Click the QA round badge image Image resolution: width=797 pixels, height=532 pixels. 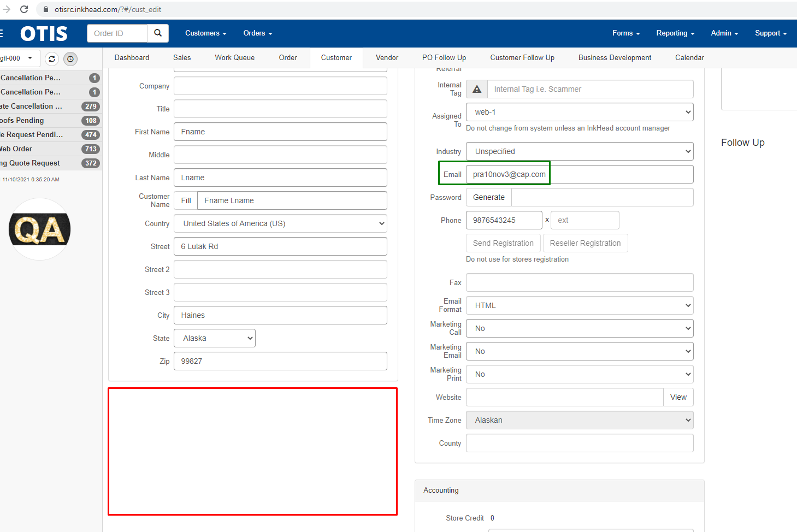pos(39,229)
